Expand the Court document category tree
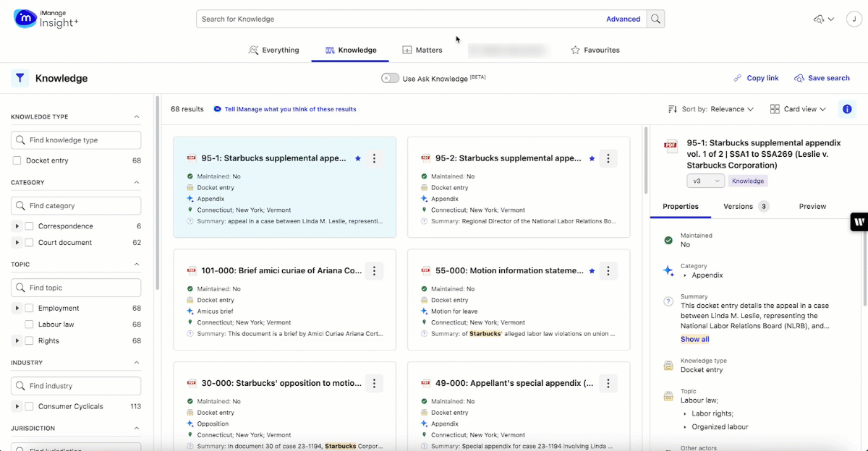Viewport: 868px width, 451px height. tap(17, 243)
